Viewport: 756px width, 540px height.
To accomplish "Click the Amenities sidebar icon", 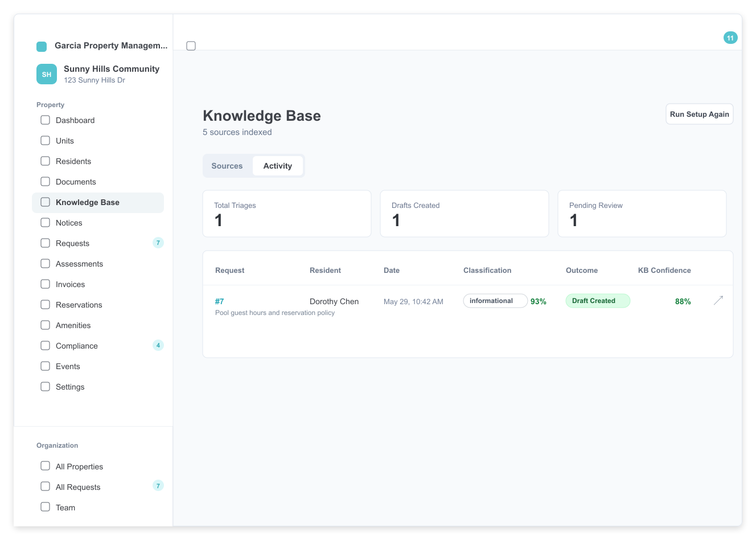I will (x=46, y=325).
